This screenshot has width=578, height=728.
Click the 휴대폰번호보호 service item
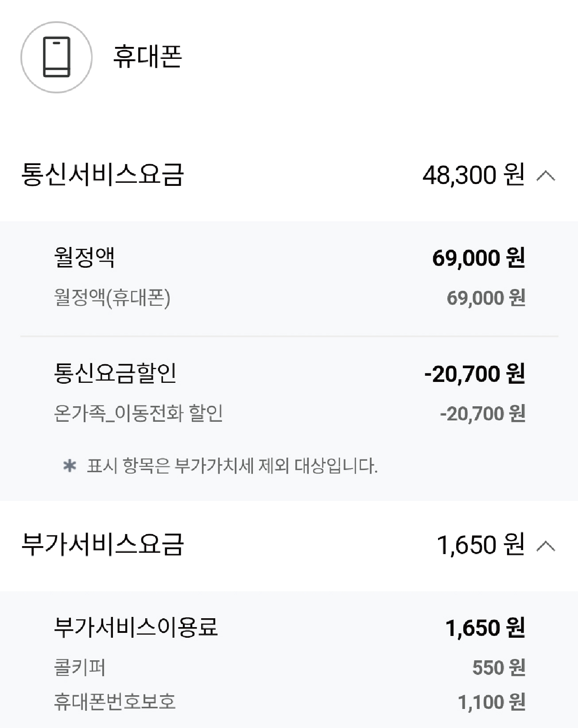115,702
